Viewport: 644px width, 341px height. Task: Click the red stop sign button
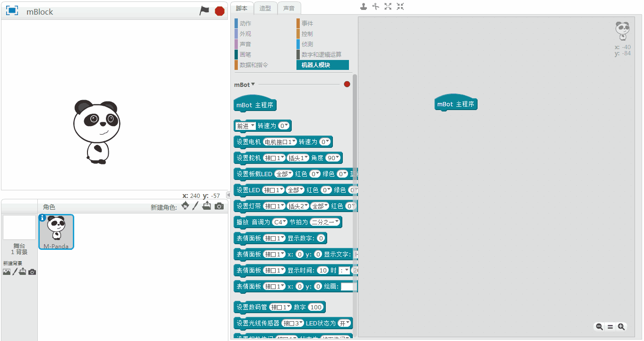tap(219, 11)
